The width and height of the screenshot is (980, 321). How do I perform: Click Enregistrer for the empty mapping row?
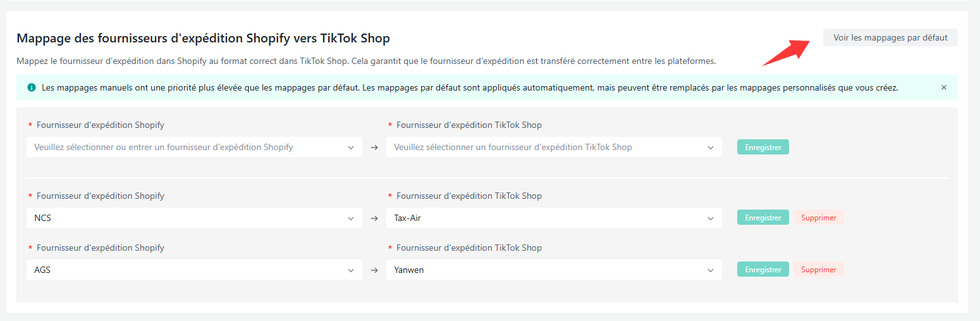pyautogui.click(x=763, y=147)
